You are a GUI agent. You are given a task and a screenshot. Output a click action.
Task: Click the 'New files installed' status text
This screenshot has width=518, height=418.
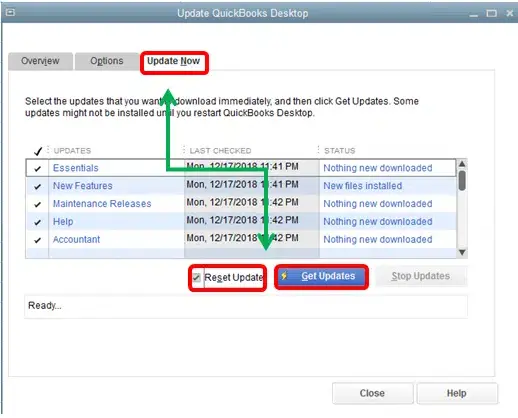(x=363, y=186)
